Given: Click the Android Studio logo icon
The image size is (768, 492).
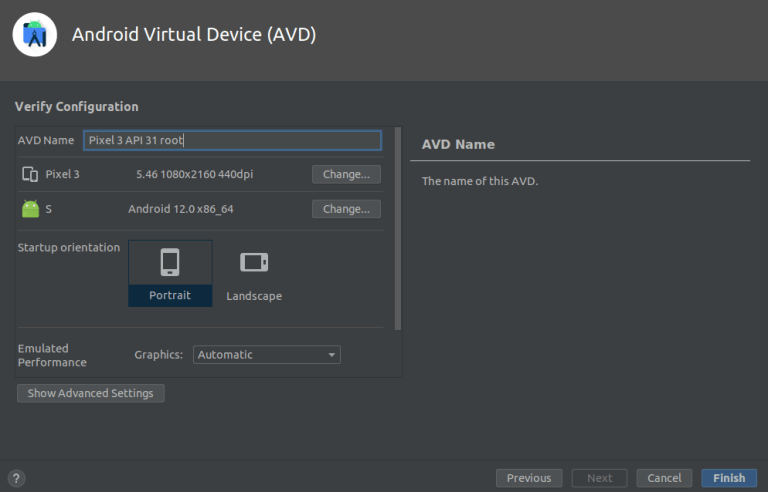Looking at the screenshot, I should coord(35,35).
